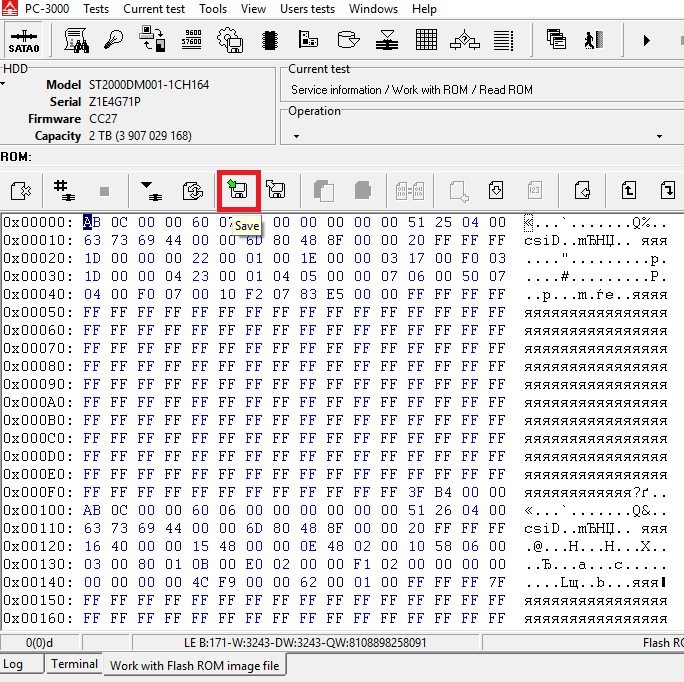
Task: Click the SATA0 port icon
Action: tap(24, 41)
